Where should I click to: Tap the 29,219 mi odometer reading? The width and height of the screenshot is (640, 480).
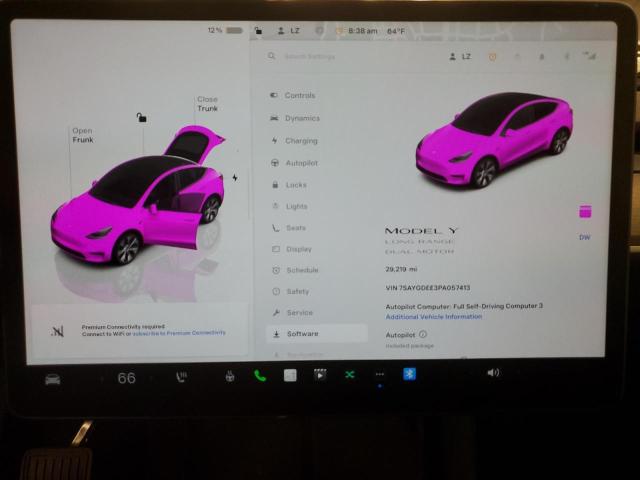[401, 269]
